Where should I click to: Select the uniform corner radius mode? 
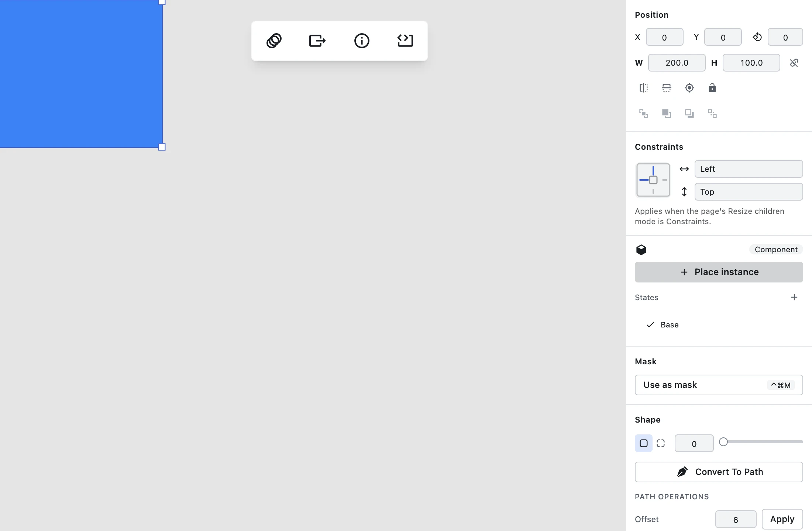[x=643, y=443]
